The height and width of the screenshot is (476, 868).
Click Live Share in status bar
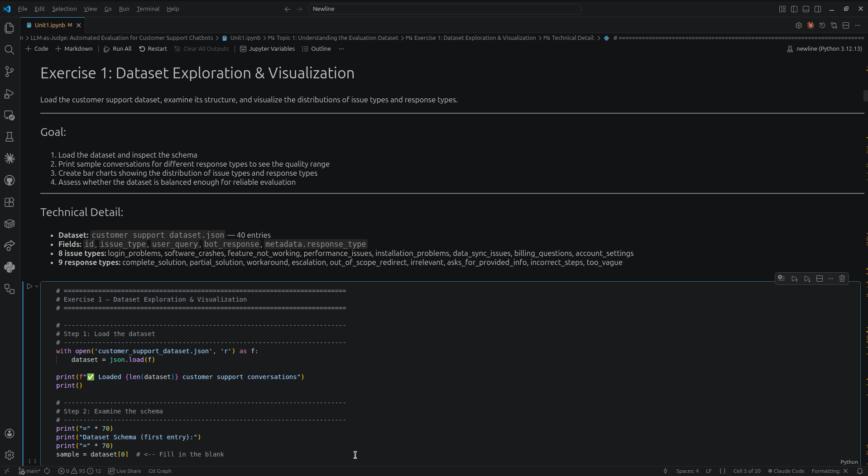[x=125, y=471]
